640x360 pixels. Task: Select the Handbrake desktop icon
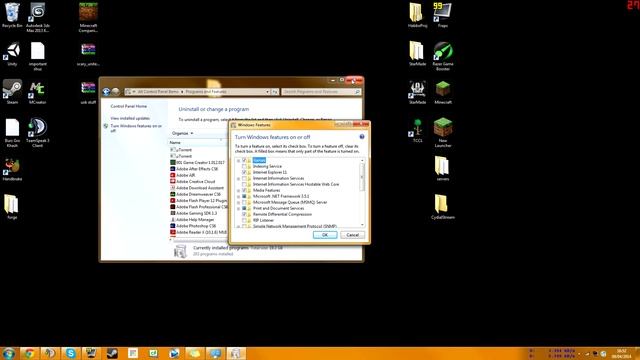click(12, 169)
